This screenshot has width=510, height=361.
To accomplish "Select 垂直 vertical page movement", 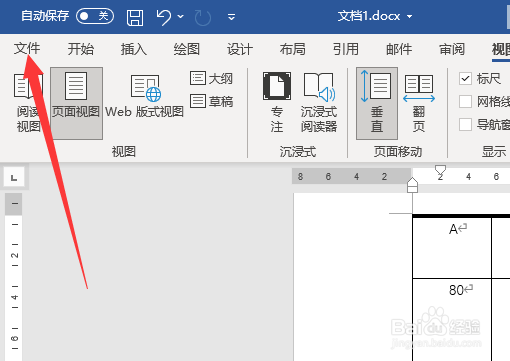I will coord(377,103).
